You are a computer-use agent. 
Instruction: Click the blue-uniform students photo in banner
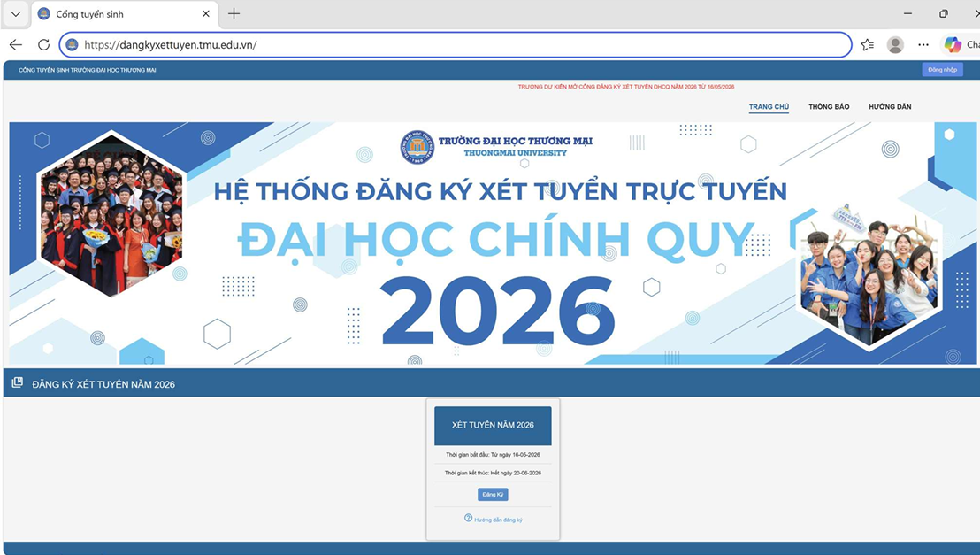[x=870, y=279]
